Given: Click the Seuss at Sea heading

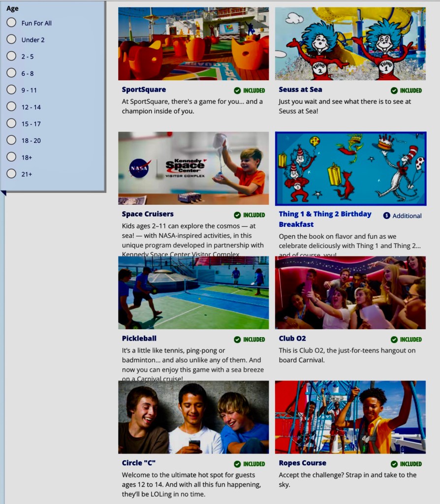Looking at the screenshot, I should tap(300, 90).
